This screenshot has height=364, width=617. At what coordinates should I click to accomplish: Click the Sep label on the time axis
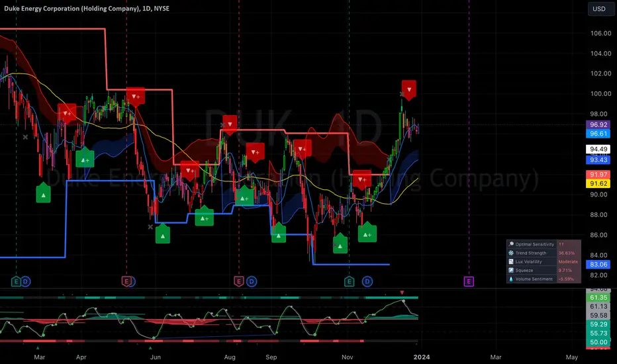click(x=271, y=357)
